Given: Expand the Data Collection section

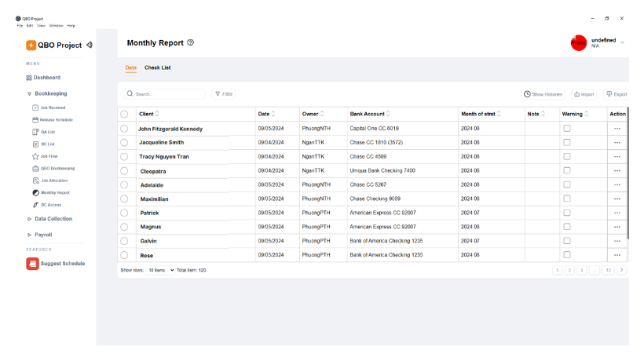Looking at the screenshot, I should [x=53, y=219].
